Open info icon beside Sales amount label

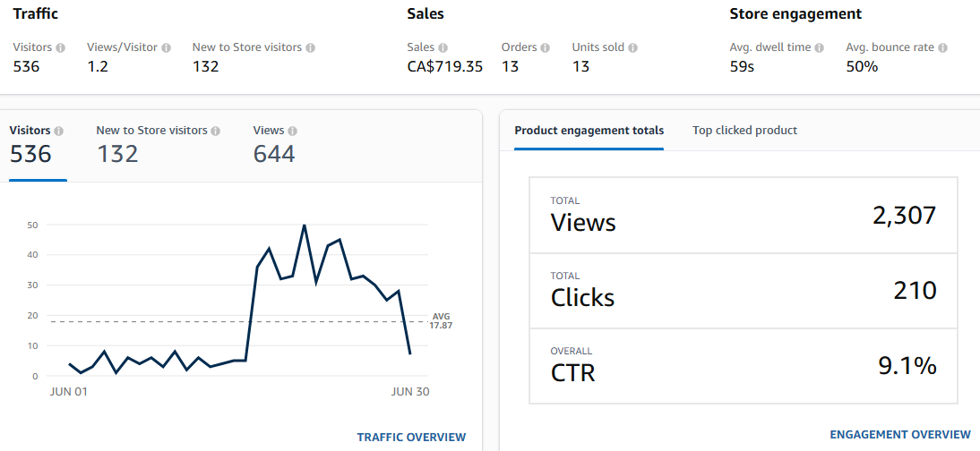pyautogui.click(x=443, y=47)
